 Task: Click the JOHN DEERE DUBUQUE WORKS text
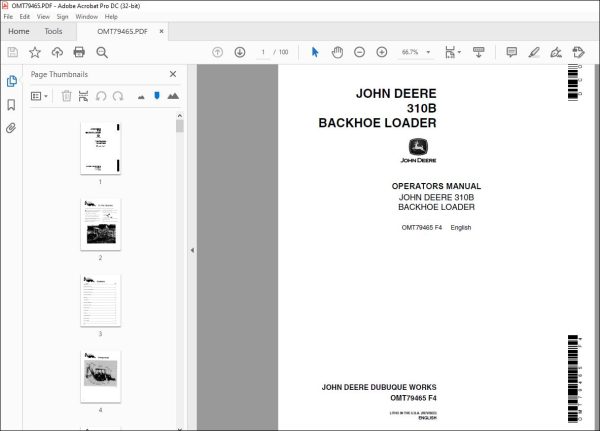(379, 387)
